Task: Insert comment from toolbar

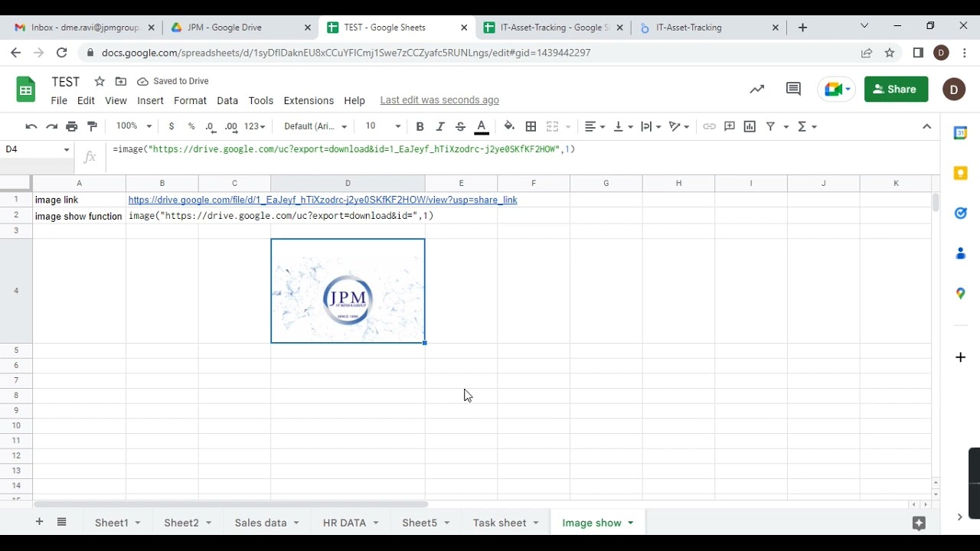Action: pyautogui.click(x=730, y=126)
